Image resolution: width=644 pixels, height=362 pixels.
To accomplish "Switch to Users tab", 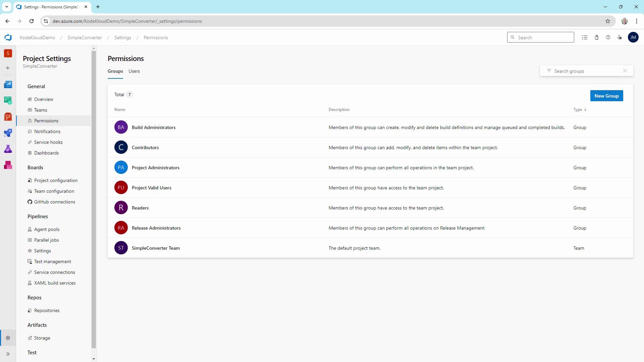I will click(x=134, y=71).
